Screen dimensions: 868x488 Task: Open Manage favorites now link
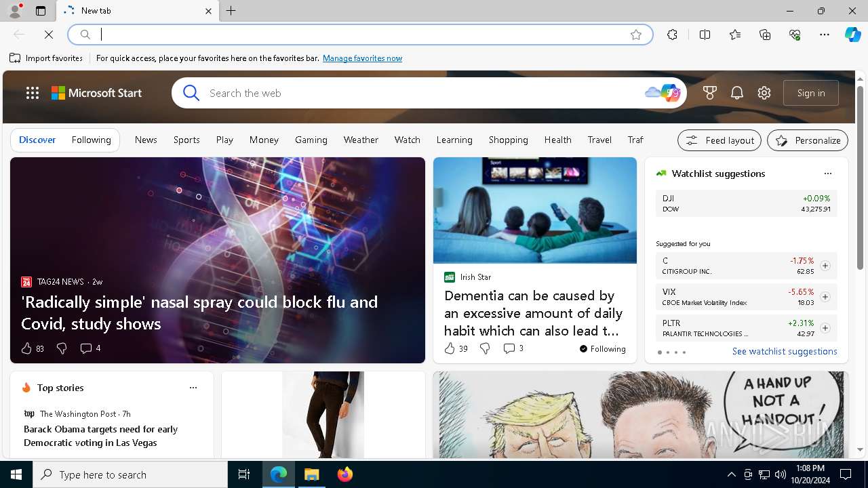coord(362,58)
